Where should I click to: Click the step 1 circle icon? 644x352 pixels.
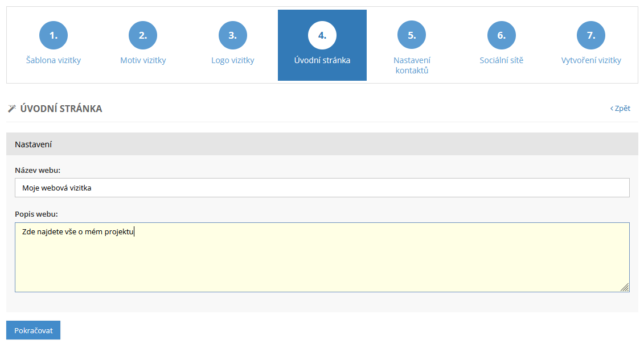[x=54, y=35]
